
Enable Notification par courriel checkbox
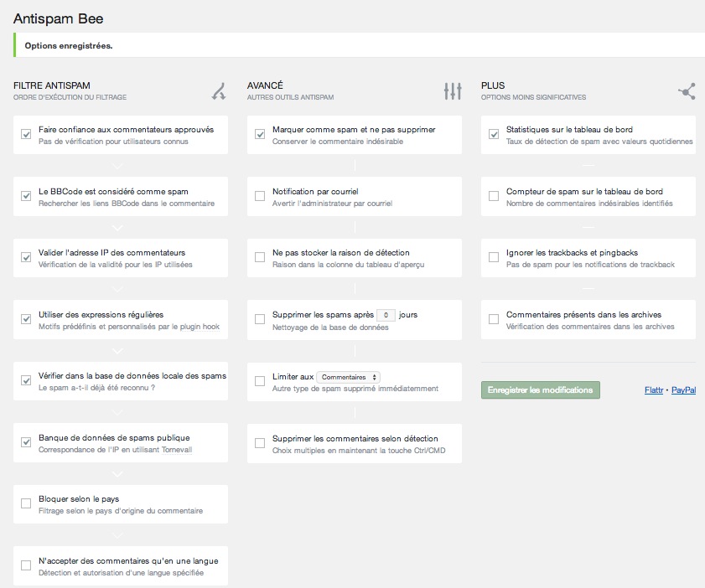(260, 196)
